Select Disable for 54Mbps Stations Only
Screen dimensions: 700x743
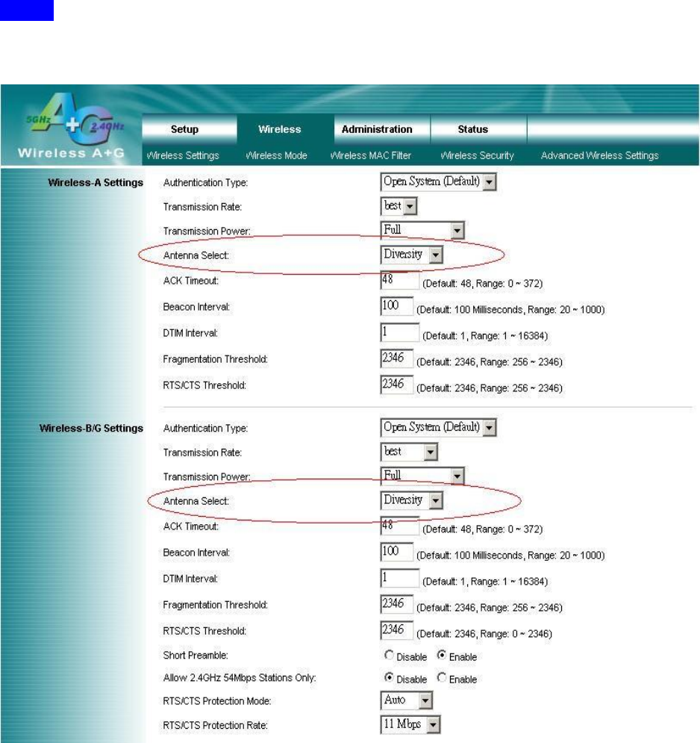coord(389,677)
